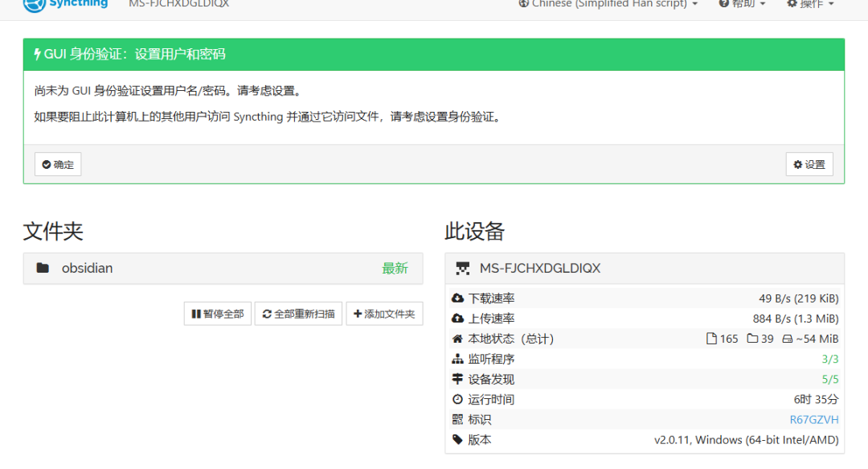868x469 pixels.
Task: Click the download rate value 49 B/s
Action: pos(798,298)
